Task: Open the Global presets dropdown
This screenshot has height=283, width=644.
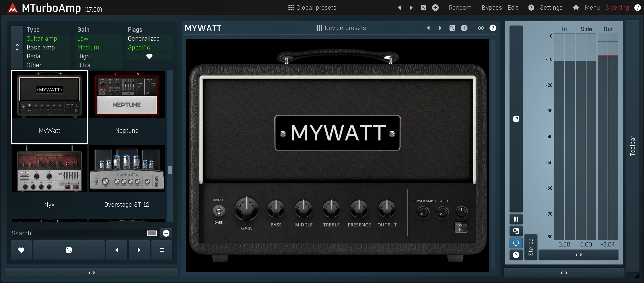Action: (312, 8)
